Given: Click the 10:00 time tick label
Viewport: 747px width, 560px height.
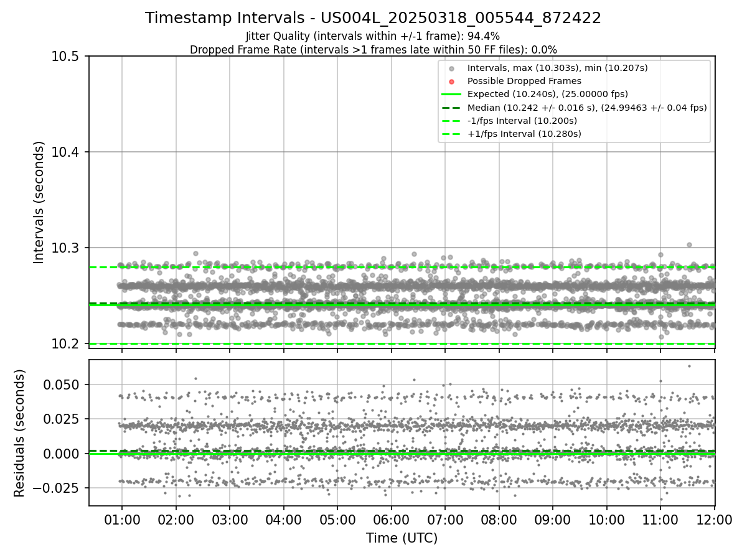Looking at the screenshot, I should click(606, 519).
